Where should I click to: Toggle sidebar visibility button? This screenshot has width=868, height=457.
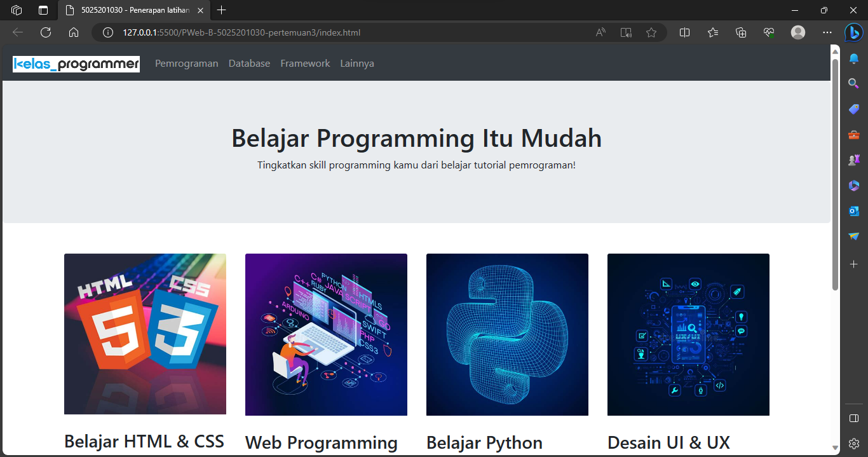pos(854,418)
